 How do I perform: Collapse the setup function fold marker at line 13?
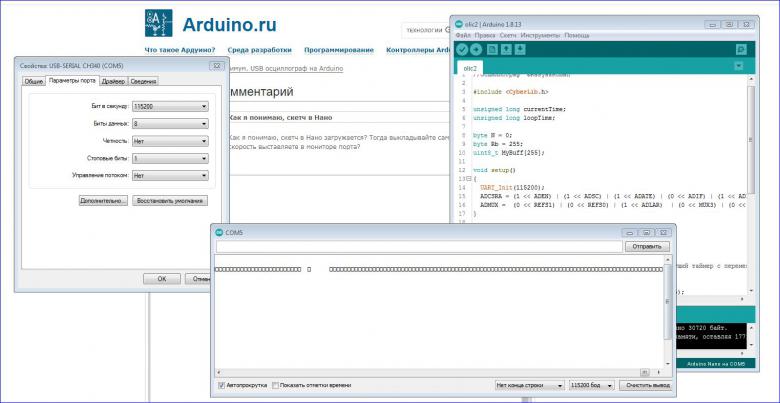(469, 179)
